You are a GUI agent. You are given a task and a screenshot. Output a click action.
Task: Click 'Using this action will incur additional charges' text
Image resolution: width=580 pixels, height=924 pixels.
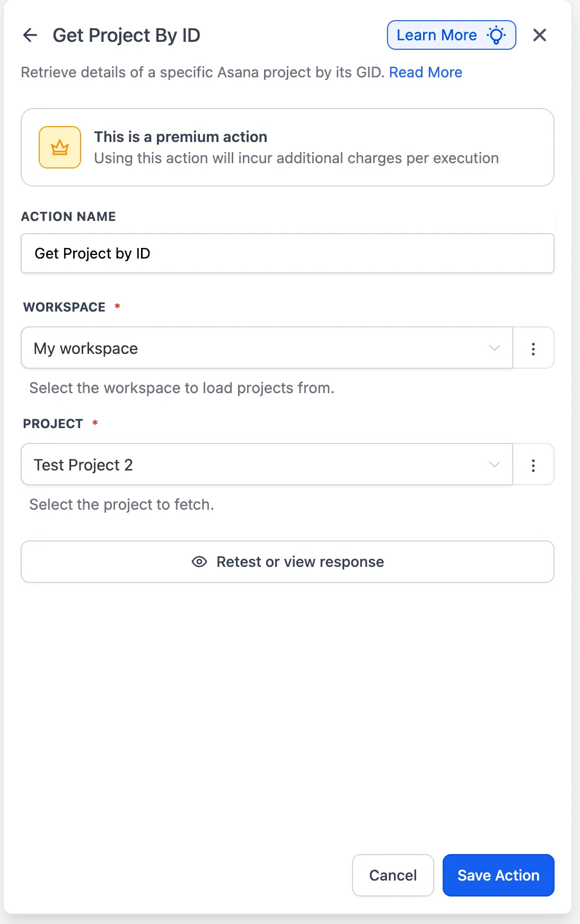click(296, 158)
